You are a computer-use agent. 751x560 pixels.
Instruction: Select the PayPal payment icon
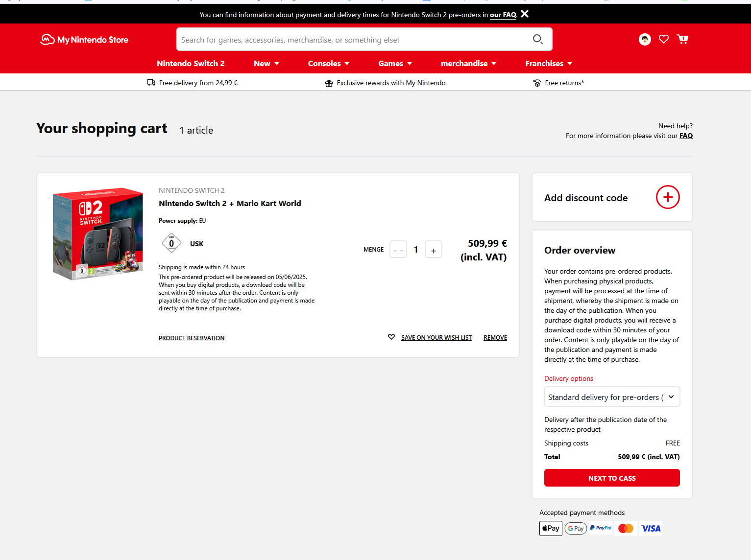tap(601, 528)
